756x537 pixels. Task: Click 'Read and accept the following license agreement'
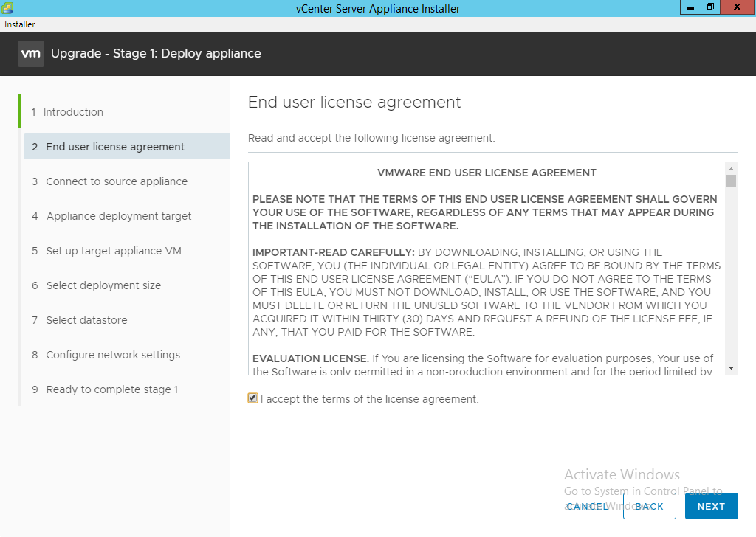371,138
